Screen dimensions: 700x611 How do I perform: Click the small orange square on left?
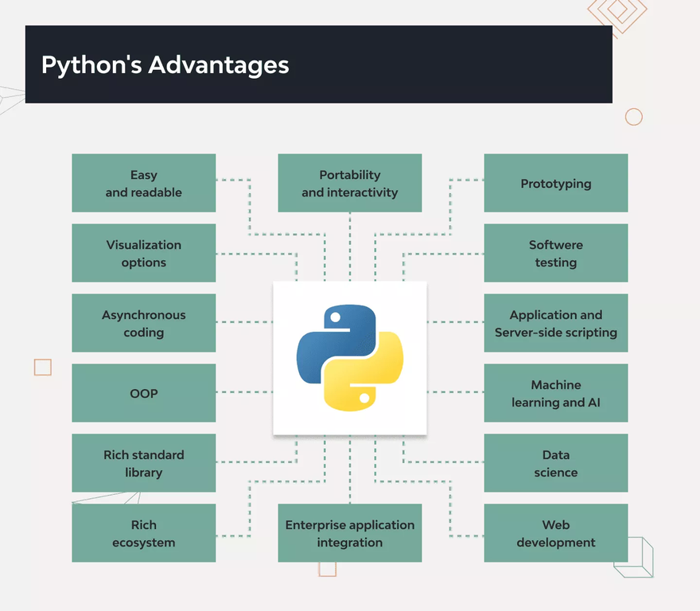(x=43, y=367)
